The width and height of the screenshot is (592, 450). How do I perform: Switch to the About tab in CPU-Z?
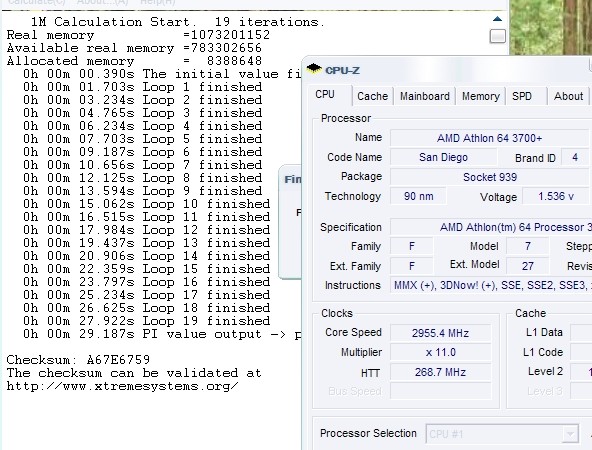tap(568, 96)
